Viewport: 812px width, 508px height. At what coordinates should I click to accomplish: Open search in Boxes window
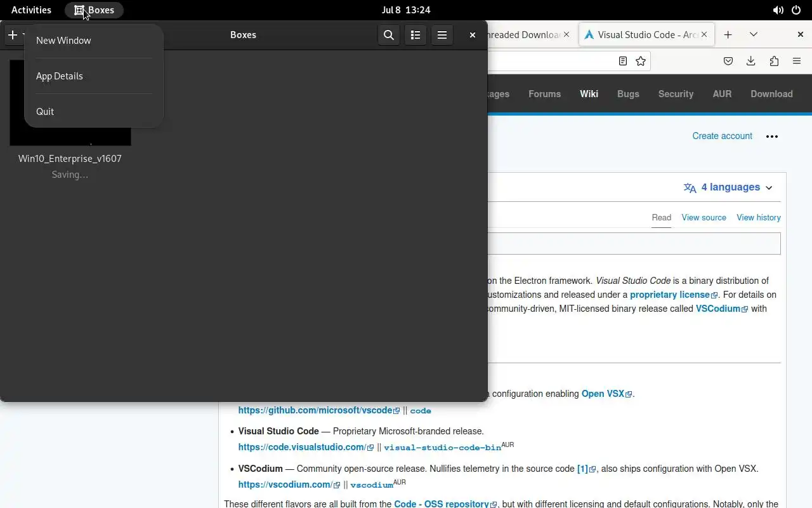point(389,35)
